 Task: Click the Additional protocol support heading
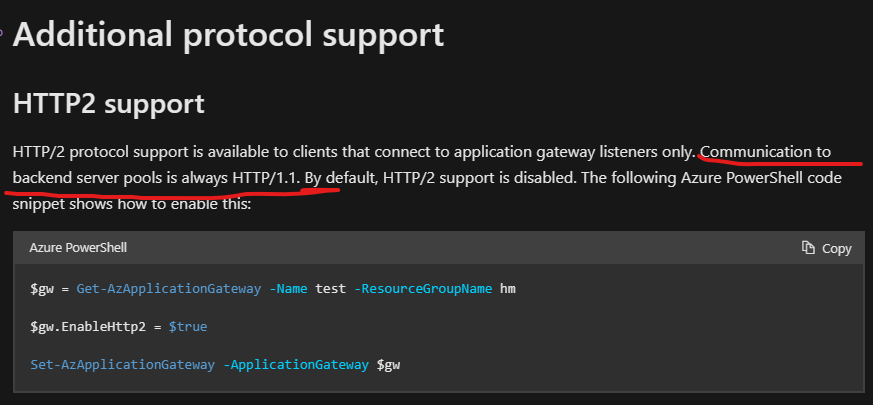(228, 35)
